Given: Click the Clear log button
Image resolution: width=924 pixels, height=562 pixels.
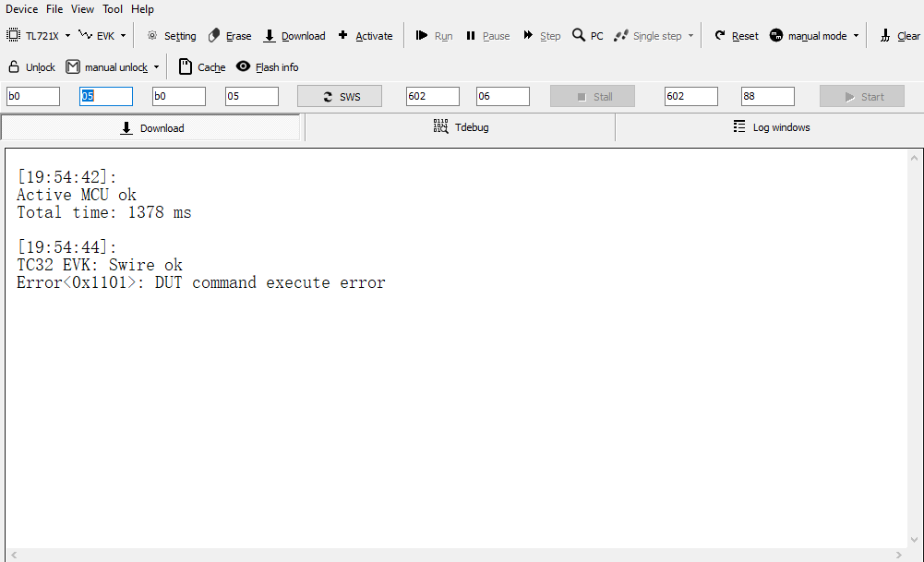Looking at the screenshot, I should pyautogui.click(x=899, y=35).
